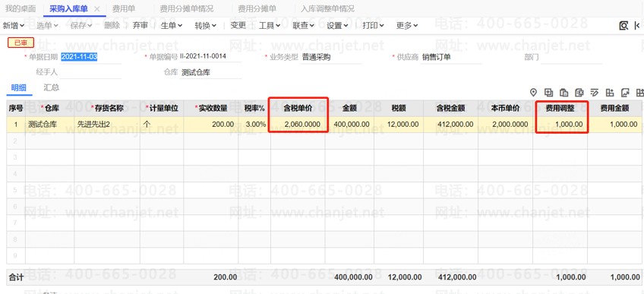Screen dimensions: 644x294
Task: Open the 工具 dropdown menu
Action: [270, 26]
